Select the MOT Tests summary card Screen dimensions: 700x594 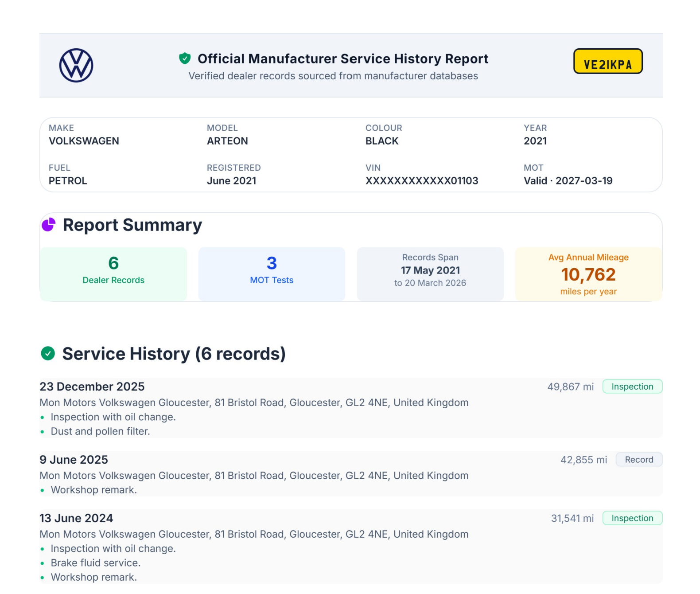point(272,274)
